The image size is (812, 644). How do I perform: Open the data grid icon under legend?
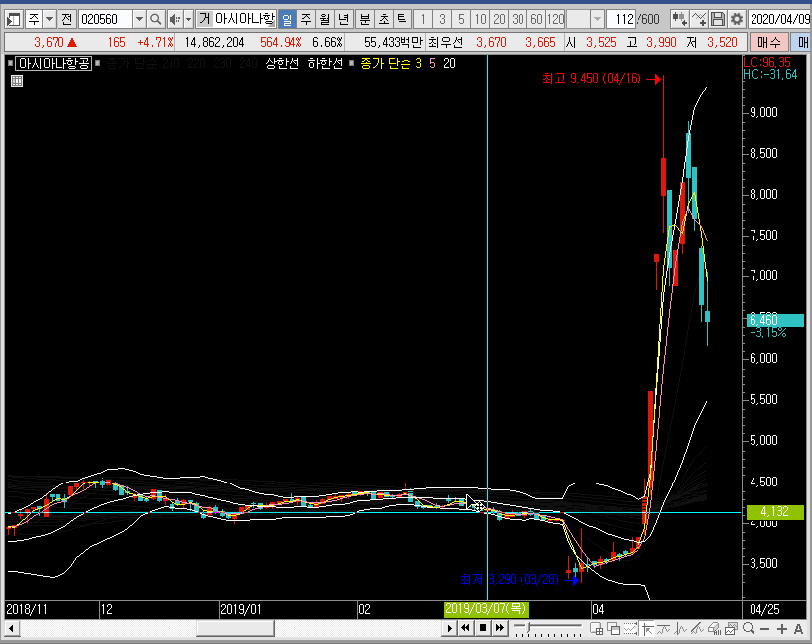tap(17, 81)
